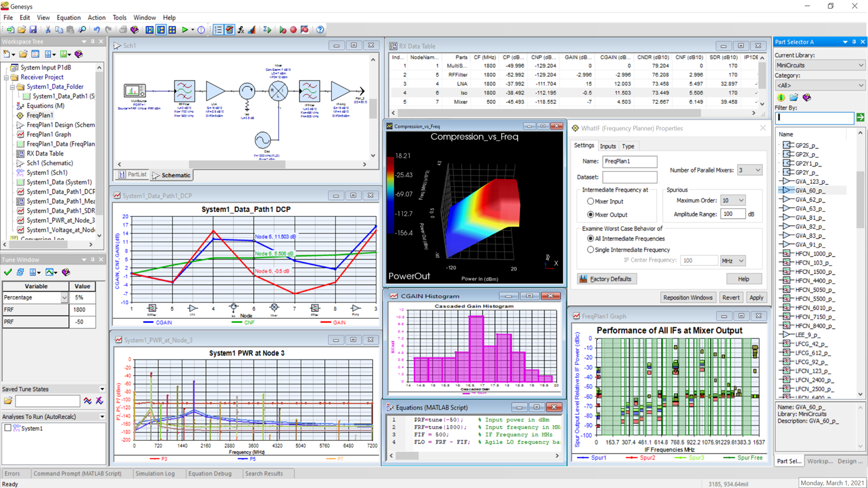The width and height of the screenshot is (868, 488).
Task: Click the Amplitude Range input field
Action: point(733,214)
